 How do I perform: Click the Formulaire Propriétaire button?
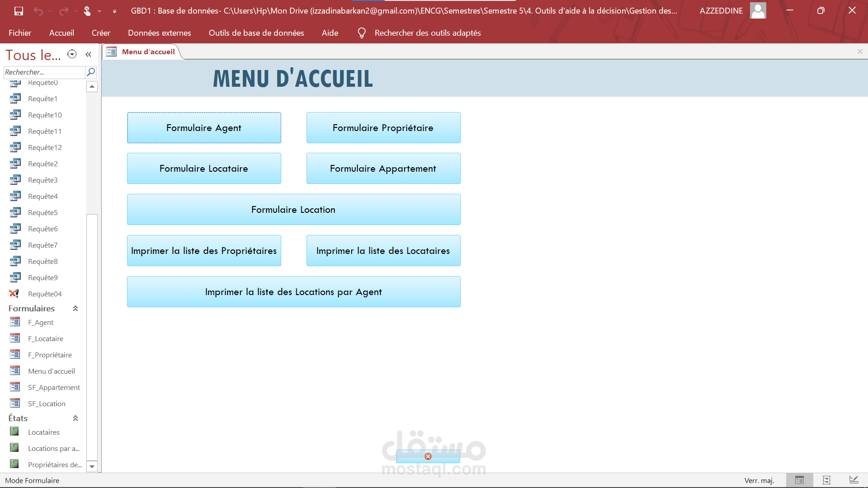383,128
